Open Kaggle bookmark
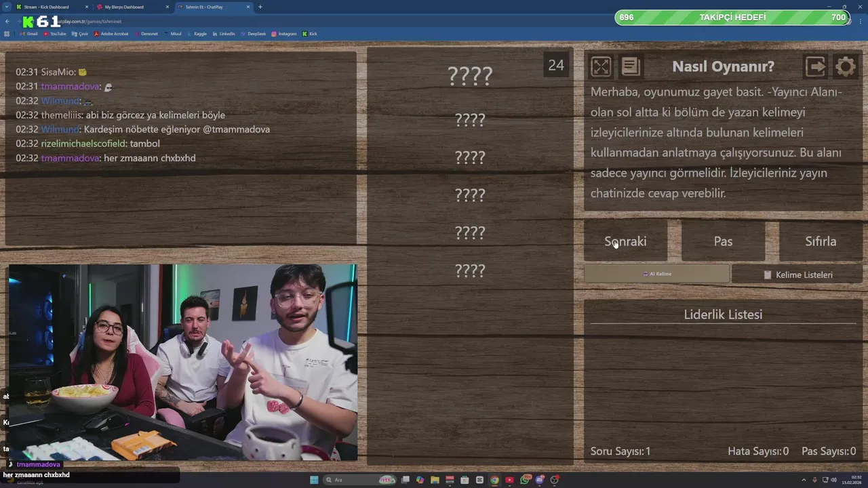This screenshot has width=868, height=488. click(x=197, y=34)
